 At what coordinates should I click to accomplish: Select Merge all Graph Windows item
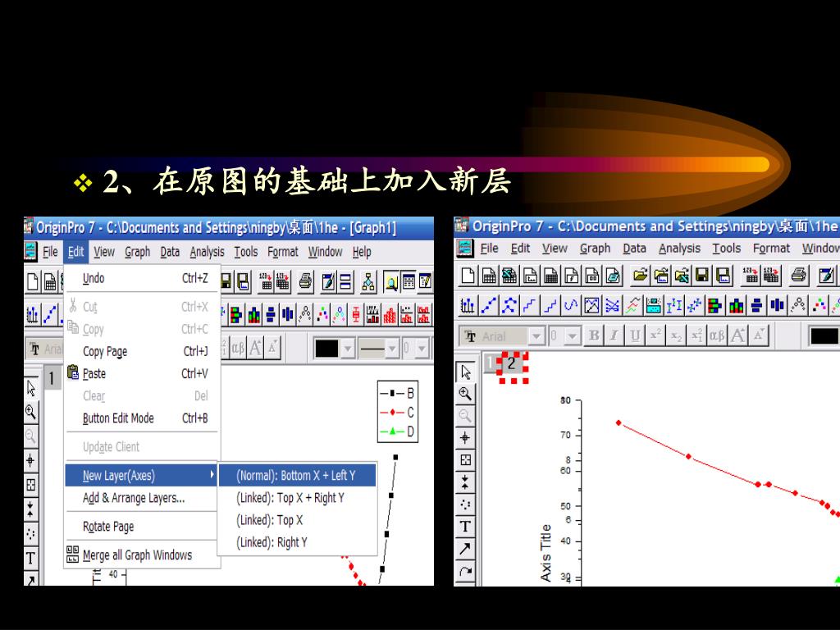[x=141, y=555]
